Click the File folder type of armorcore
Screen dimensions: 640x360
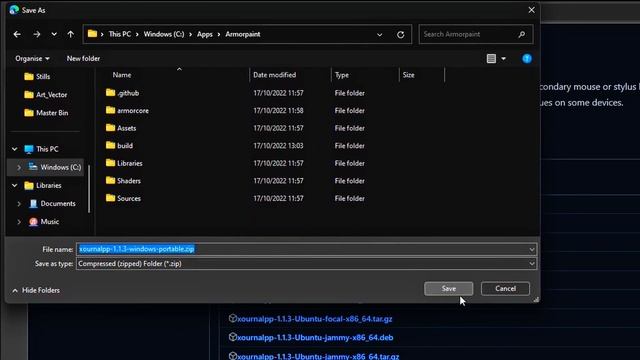(x=349, y=111)
